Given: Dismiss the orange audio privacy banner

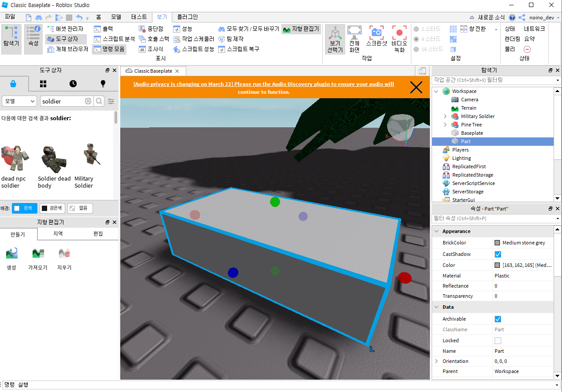Looking at the screenshot, I should point(416,87).
